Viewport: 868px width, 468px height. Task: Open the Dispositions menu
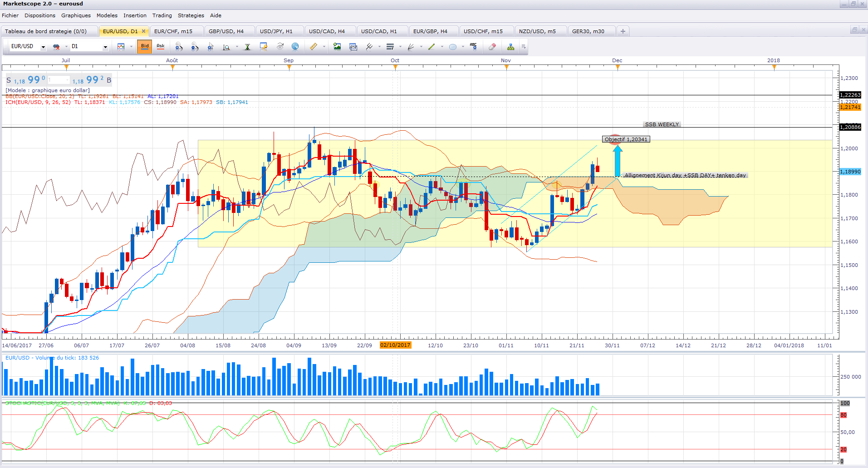[40, 15]
